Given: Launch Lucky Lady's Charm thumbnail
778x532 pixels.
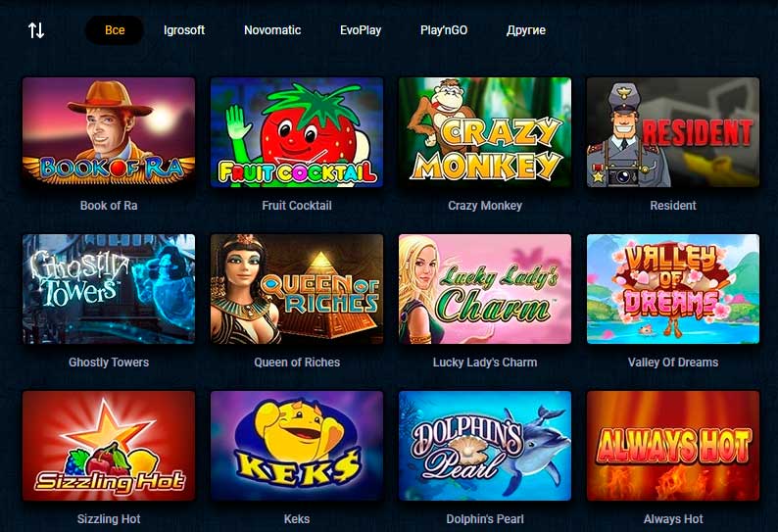Looking at the screenshot, I should pos(485,289).
